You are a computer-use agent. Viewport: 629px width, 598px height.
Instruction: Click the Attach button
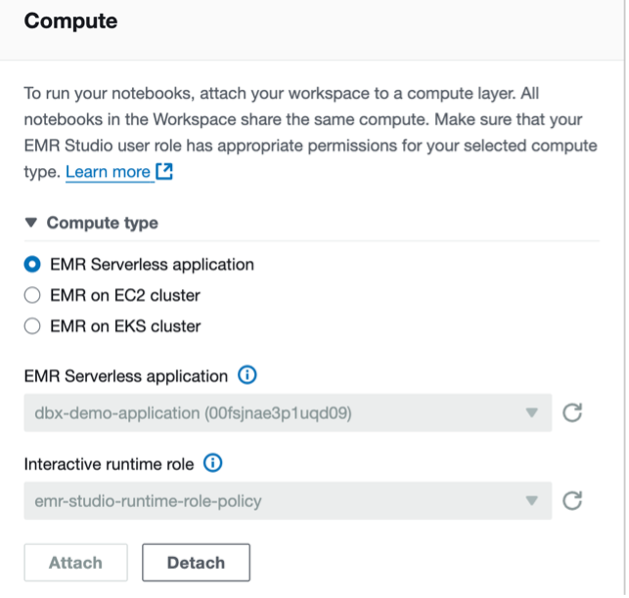tap(76, 562)
